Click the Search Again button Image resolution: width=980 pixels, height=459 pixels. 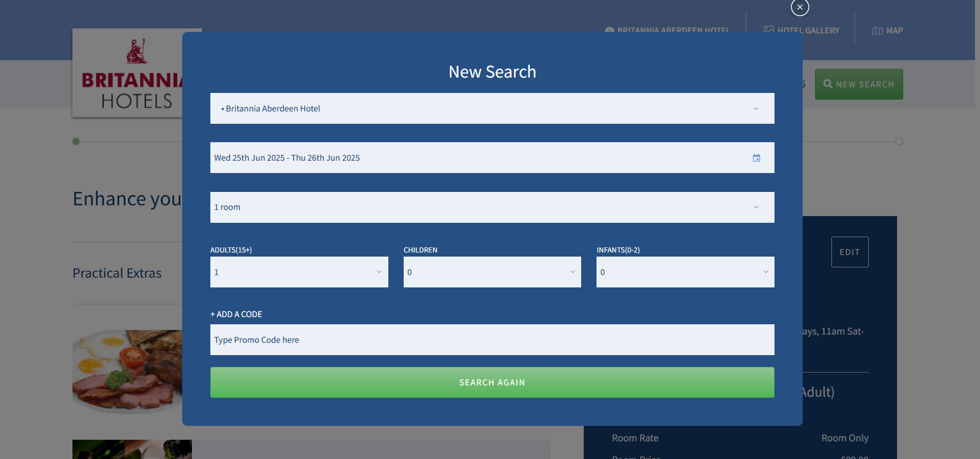[492, 382]
